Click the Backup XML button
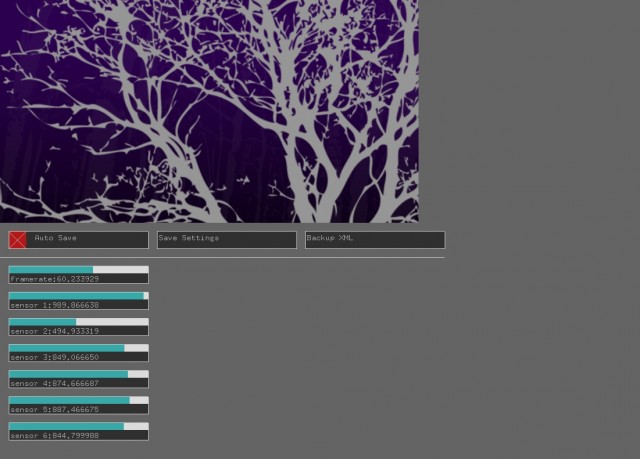This screenshot has width=640, height=459. pyautogui.click(x=375, y=240)
